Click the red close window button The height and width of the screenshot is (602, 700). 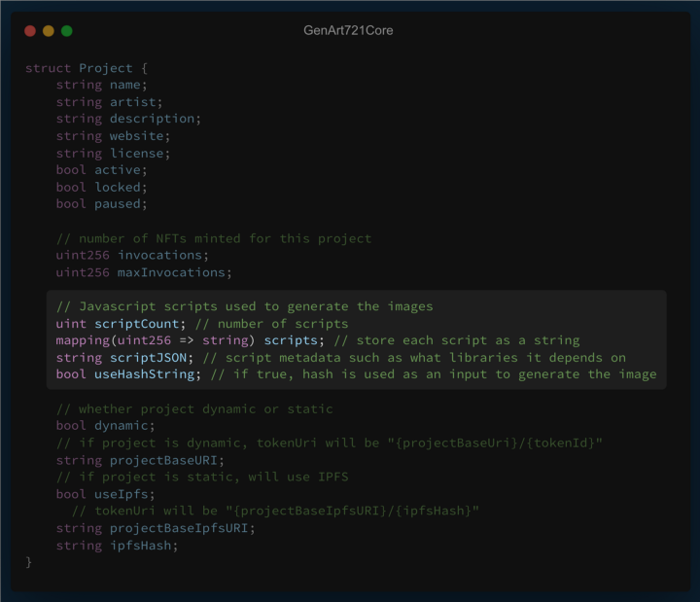coord(30,31)
